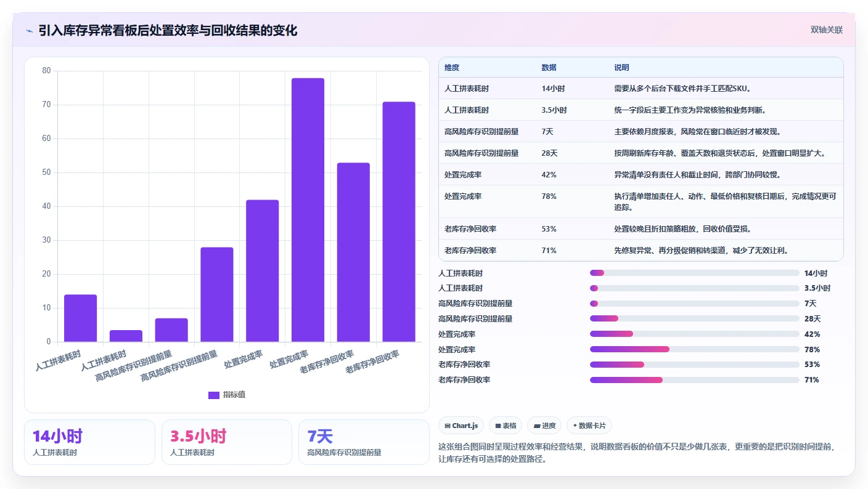This screenshot has height=489, width=868.
Task: Click table row about 异常清单没有责任人
Action: [641, 174]
